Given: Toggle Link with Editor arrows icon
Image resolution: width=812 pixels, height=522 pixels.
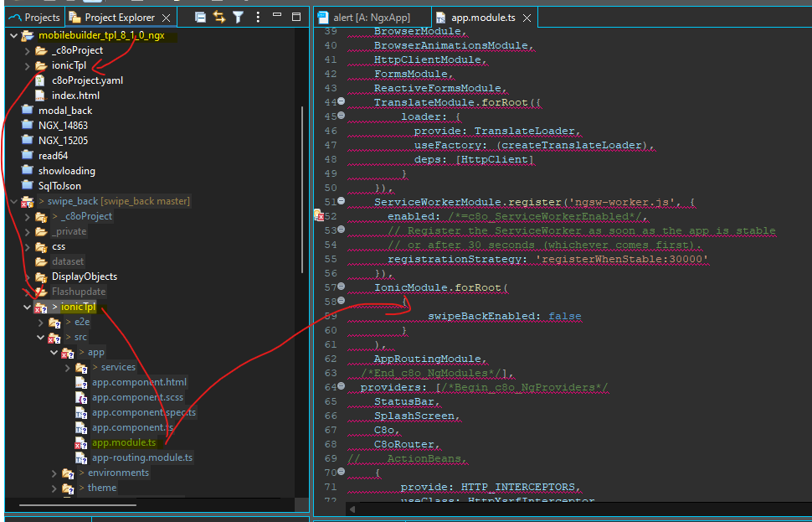Looking at the screenshot, I should click(x=220, y=17).
